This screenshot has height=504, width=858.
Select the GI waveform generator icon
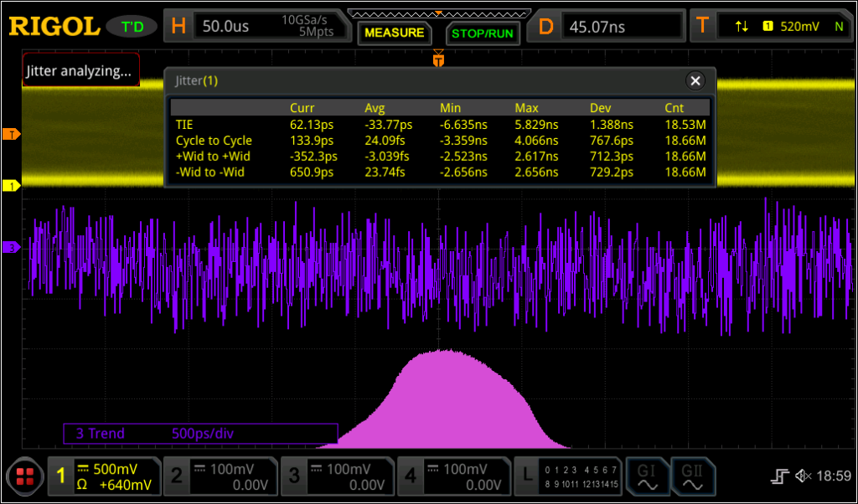647,476
